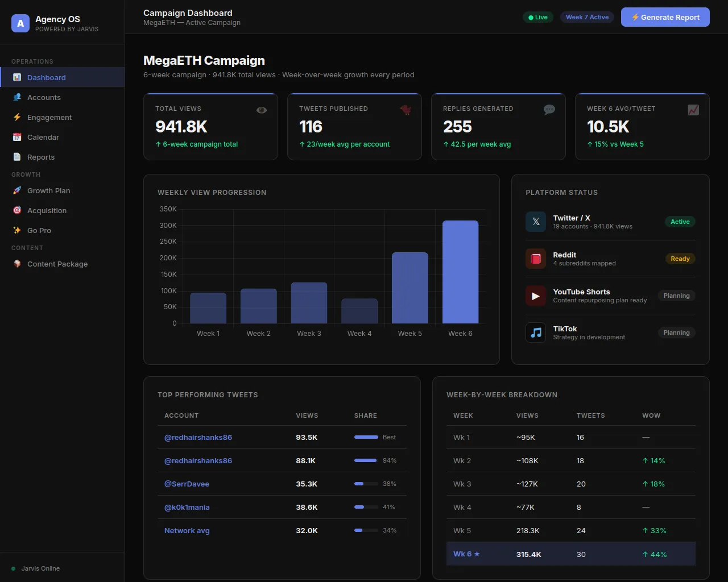Click the Twitter / X platform icon

(x=536, y=222)
